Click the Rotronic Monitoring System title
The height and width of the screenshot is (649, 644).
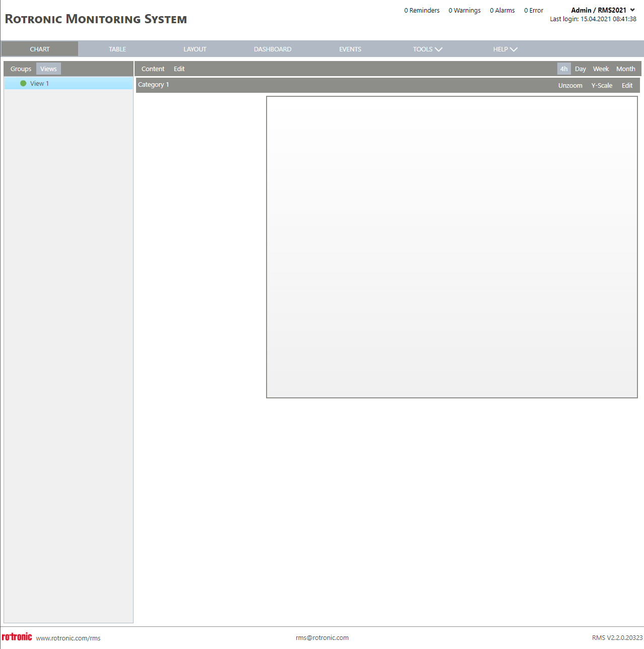(96, 19)
